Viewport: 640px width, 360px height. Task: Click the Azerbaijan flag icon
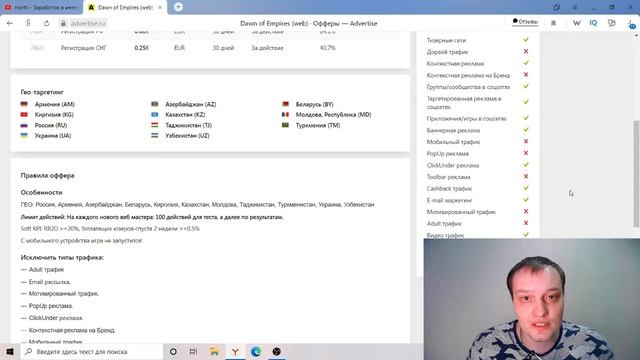tap(155, 104)
